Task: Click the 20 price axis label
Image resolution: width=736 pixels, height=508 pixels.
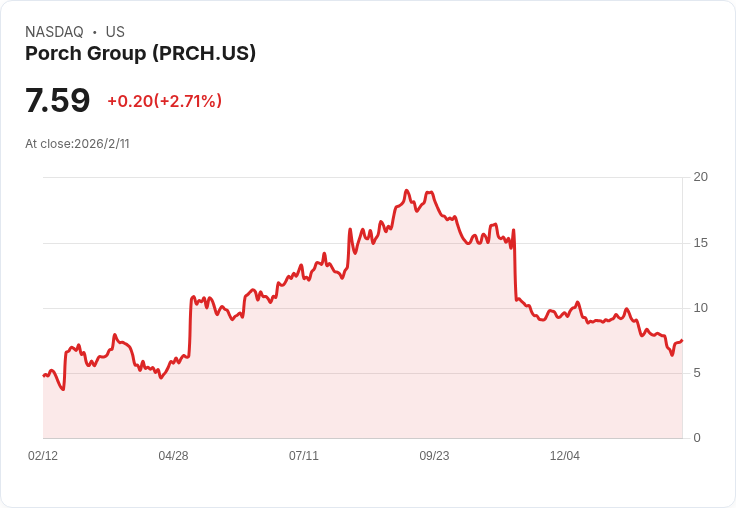Action: 700,177
